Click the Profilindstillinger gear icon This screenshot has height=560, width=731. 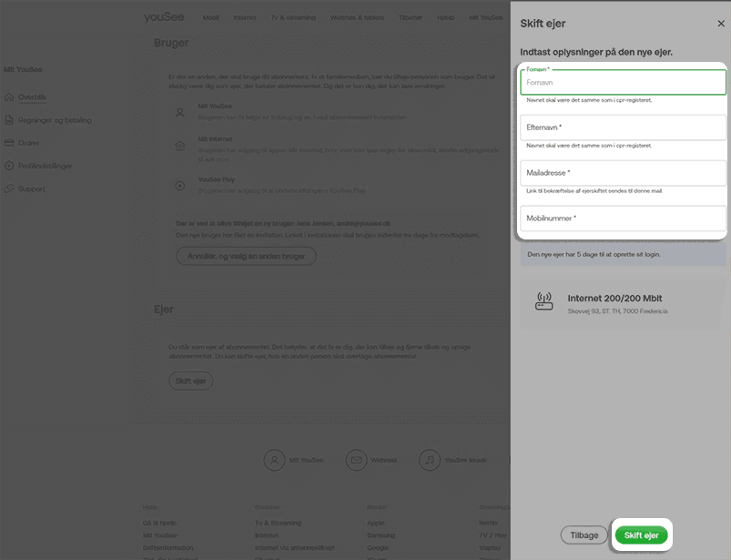coord(9,166)
